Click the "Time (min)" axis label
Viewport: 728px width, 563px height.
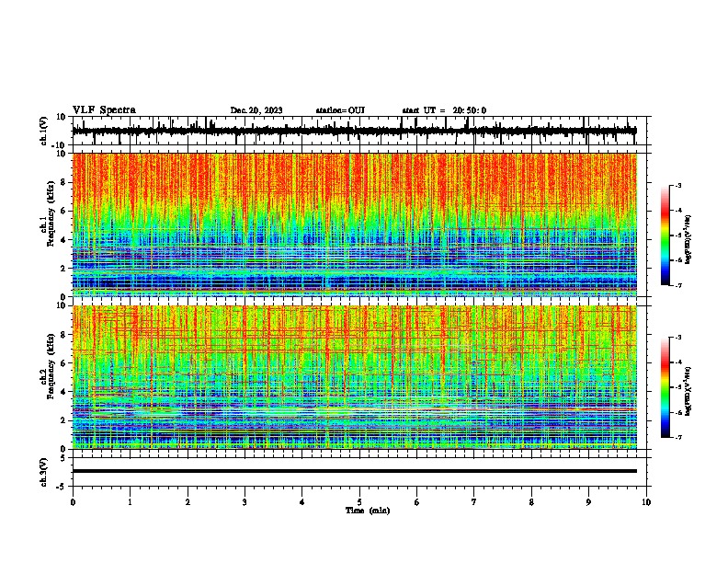[368, 510]
